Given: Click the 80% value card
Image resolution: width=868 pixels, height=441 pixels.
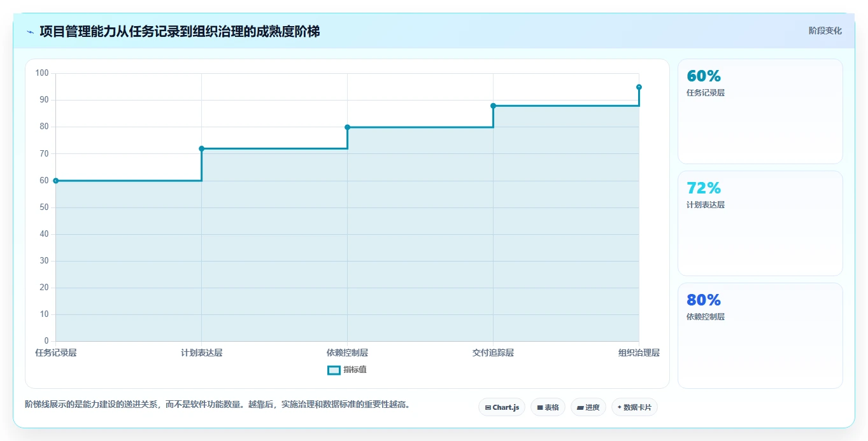Looking at the screenshot, I should pyautogui.click(x=760, y=335).
